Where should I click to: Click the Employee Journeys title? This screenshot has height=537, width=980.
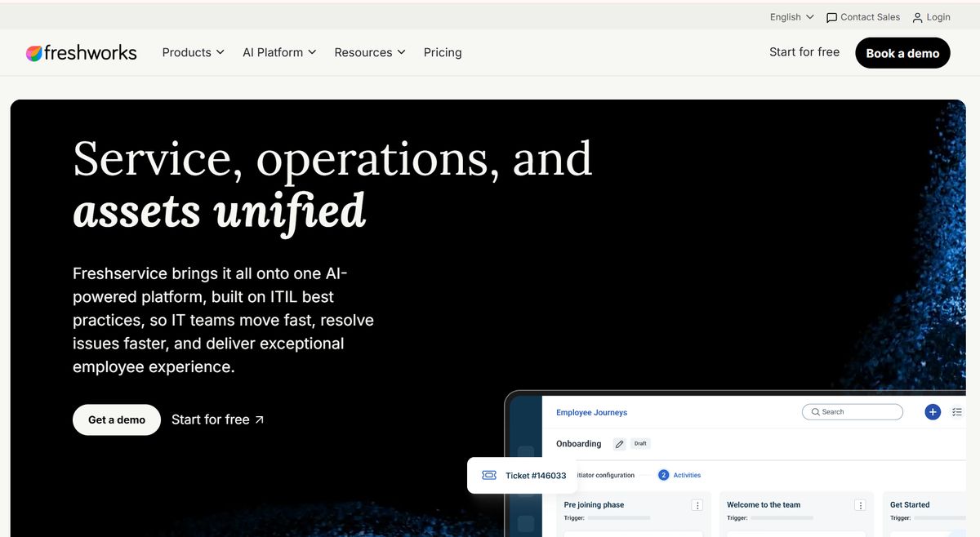(x=591, y=413)
